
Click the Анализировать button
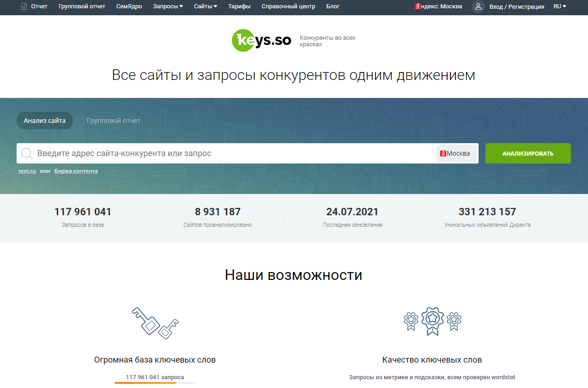point(528,153)
